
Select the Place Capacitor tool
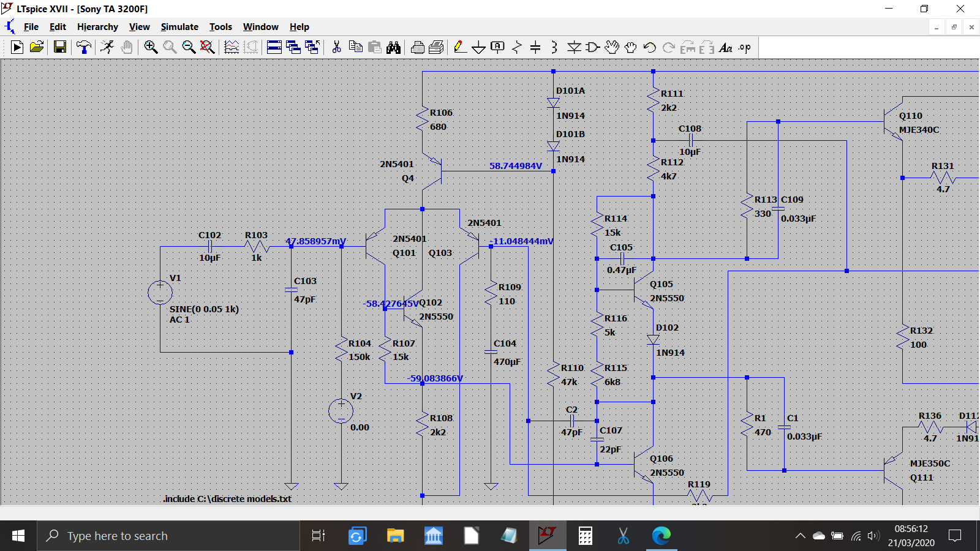coord(535,47)
